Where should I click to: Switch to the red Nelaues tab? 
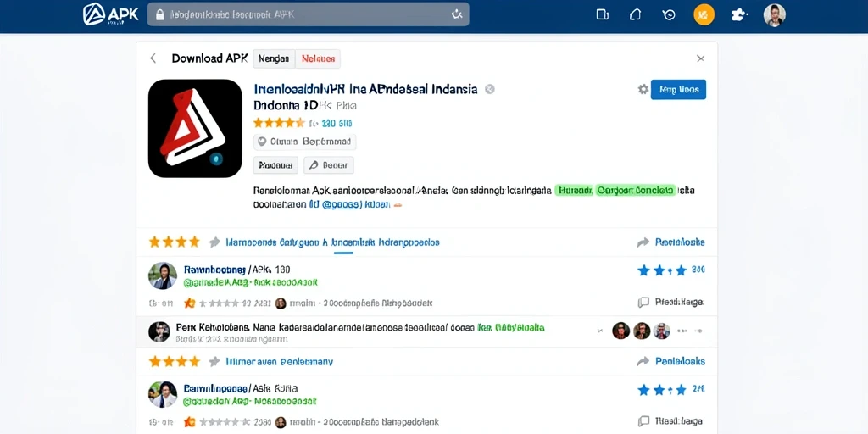(x=318, y=58)
